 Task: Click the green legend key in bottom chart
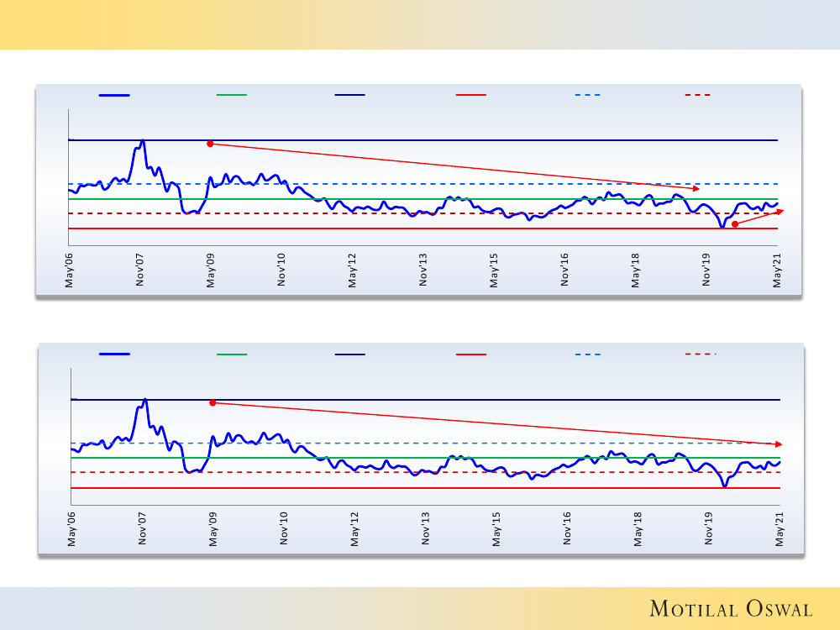(x=232, y=354)
